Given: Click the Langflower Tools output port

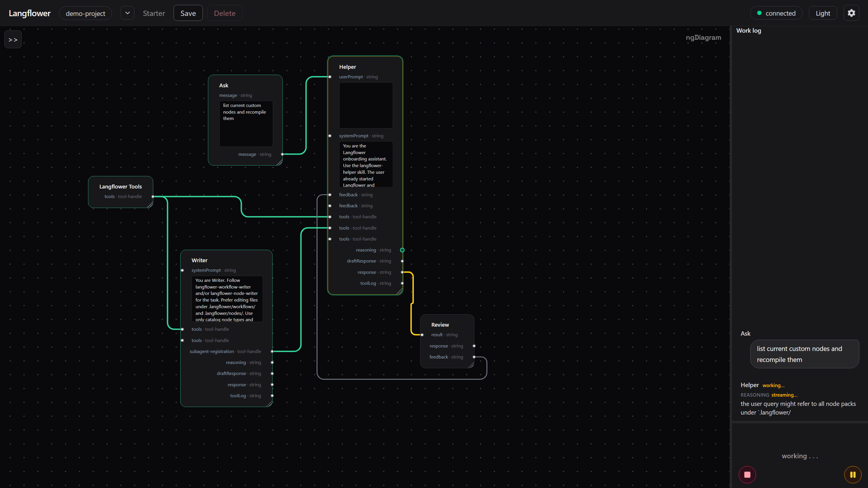Looking at the screenshot, I should 153,196.
